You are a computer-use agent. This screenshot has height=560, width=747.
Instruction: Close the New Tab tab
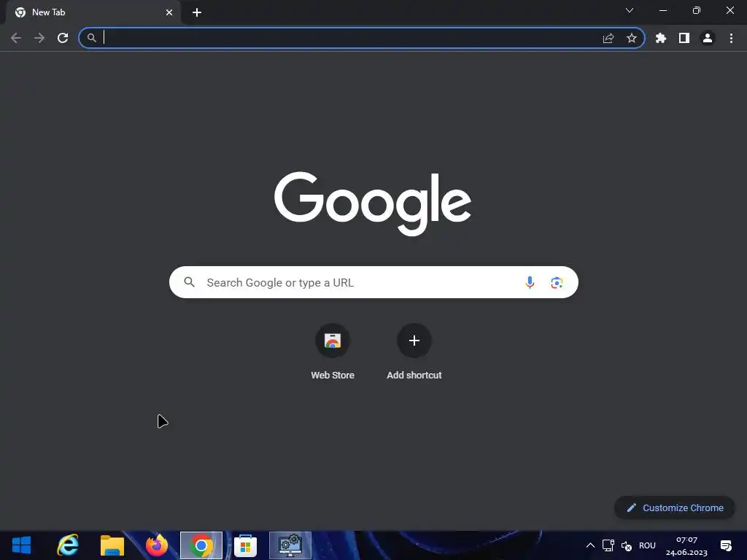point(169,12)
